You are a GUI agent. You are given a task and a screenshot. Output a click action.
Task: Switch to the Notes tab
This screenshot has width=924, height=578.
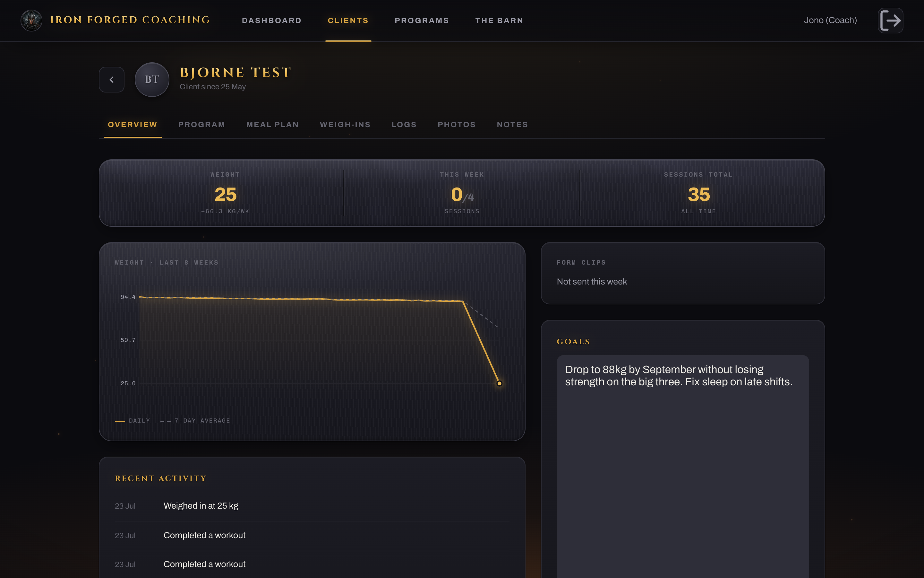(x=512, y=125)
